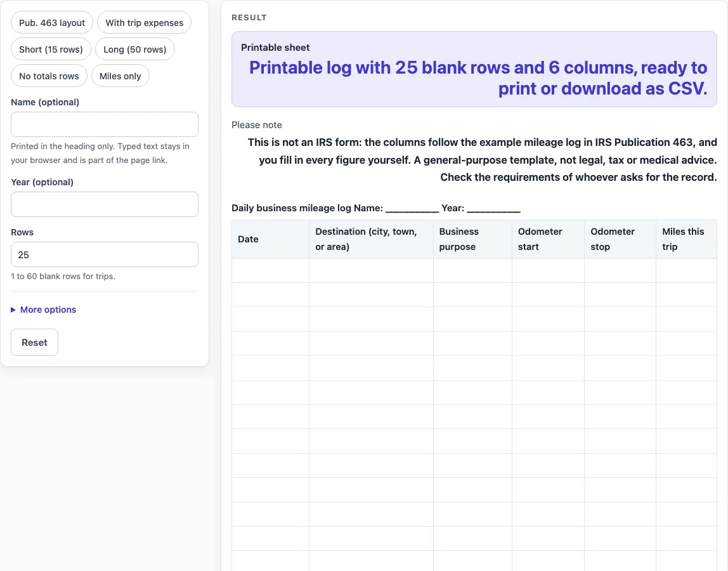The width and height of the screenshot is (728, 571).
Task: Click the Printable sheet label
Action: tap(275, 48)
